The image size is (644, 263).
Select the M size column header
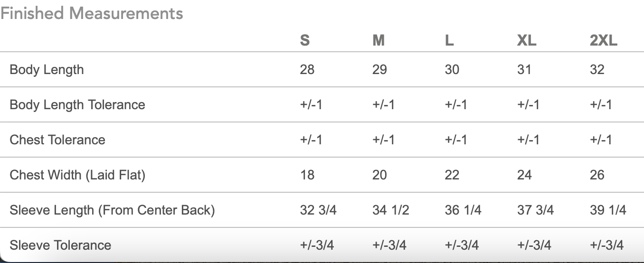pos(379,41)
